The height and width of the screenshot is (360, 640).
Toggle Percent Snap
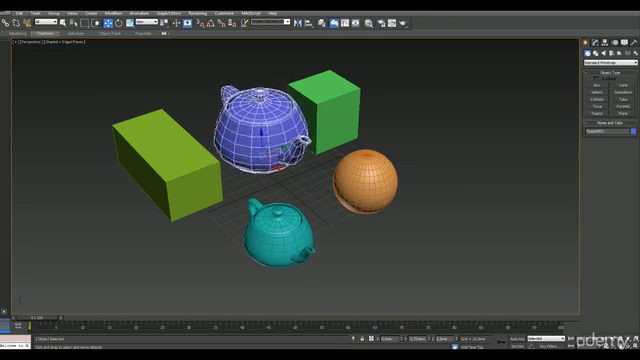point(221,23)
